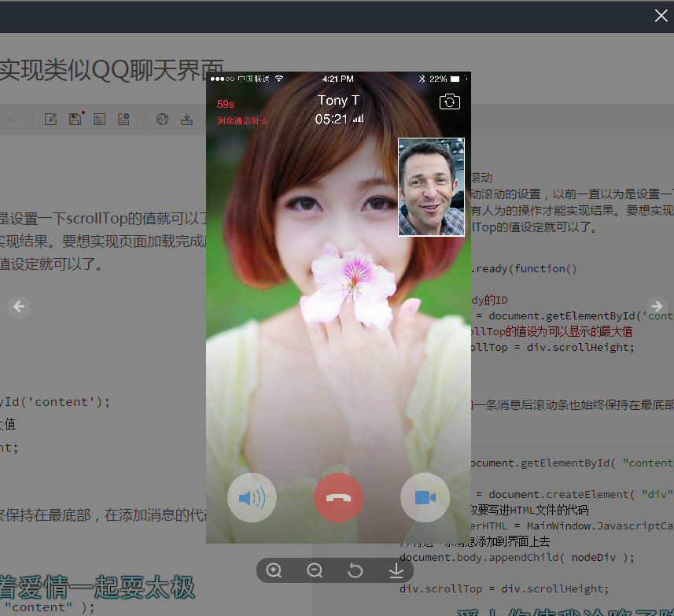
Task: Click the note settings icon next to the list icon
Action: click(x=123, y=119)
